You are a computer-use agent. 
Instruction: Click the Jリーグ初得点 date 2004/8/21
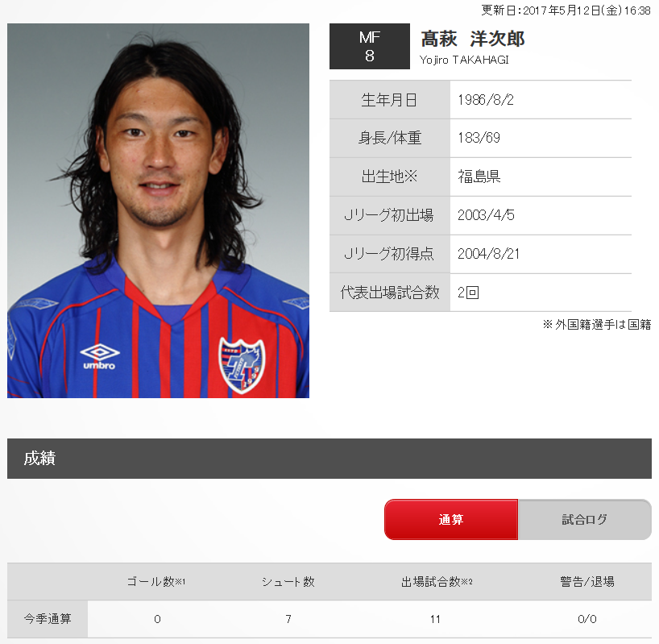(x=488, y=254)
